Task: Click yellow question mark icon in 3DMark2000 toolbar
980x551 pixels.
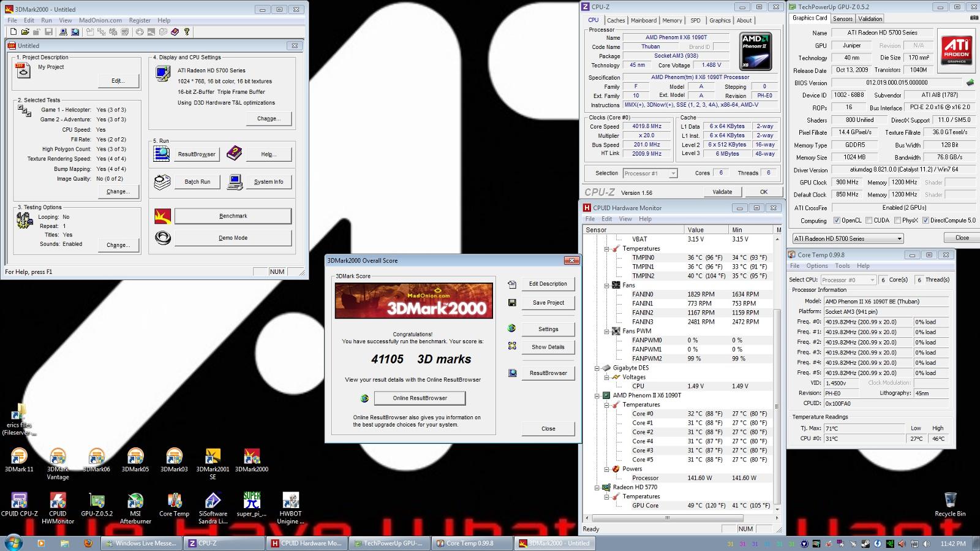Action: [187, 32]
